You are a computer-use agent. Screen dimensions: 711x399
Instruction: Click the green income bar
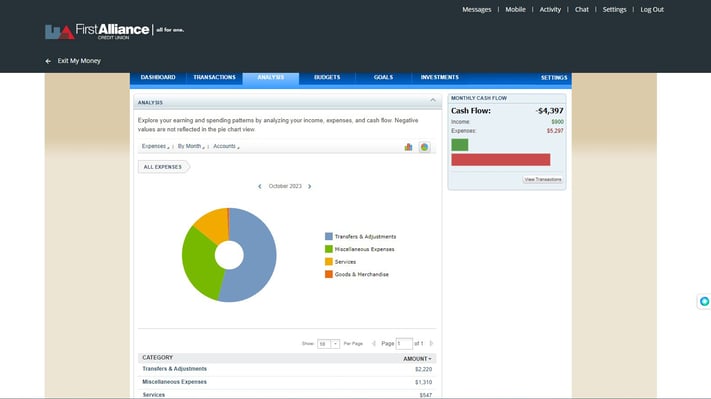tap(460, 145)
